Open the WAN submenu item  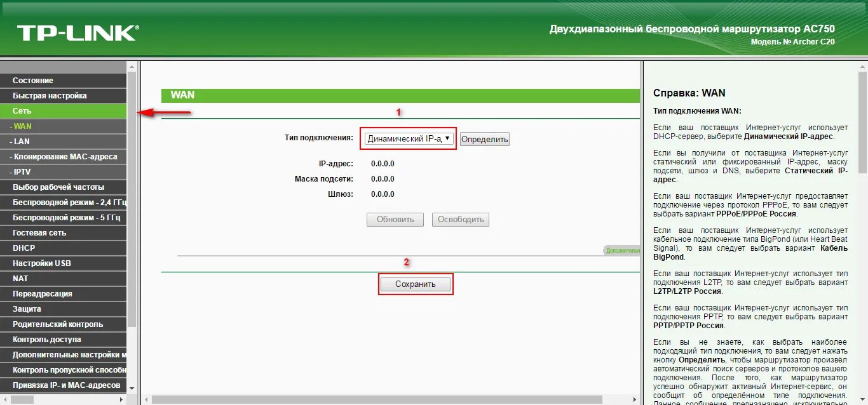coord(64,126)
